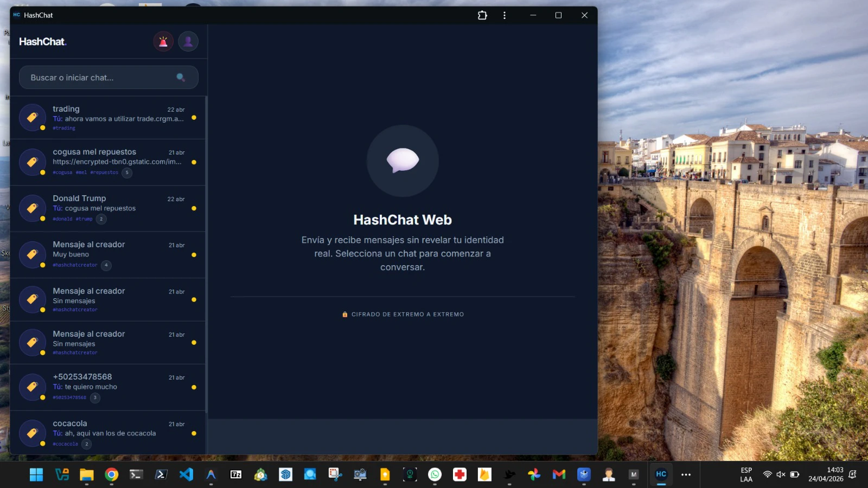Image resolution: width=868 pixels, height=488 pixels.
Task: Open the user profile avatar icon
Action: 188,41
